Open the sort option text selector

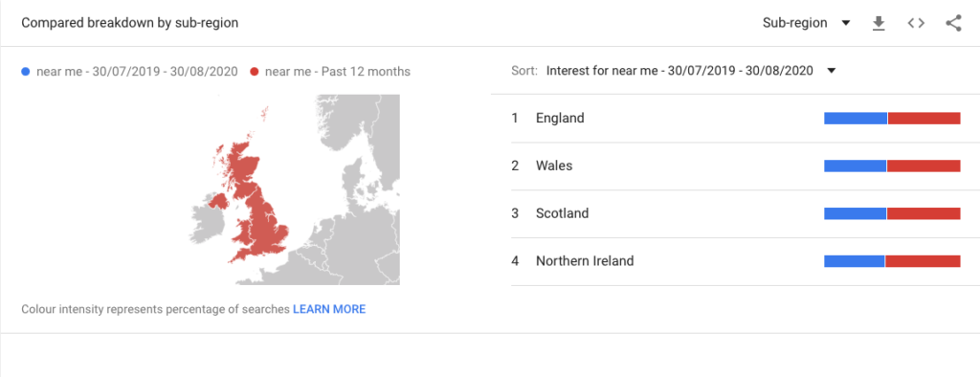click(x=679, y=71)
